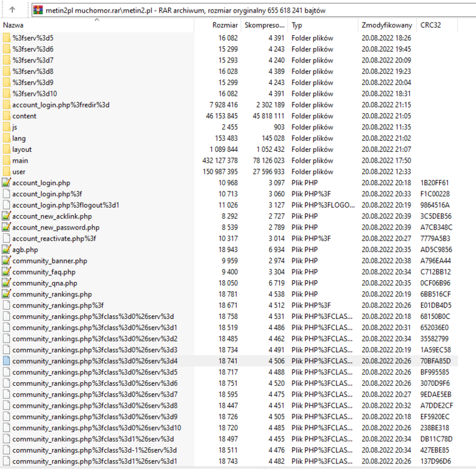
Task: Click the archive path address field
Action: 254,10
